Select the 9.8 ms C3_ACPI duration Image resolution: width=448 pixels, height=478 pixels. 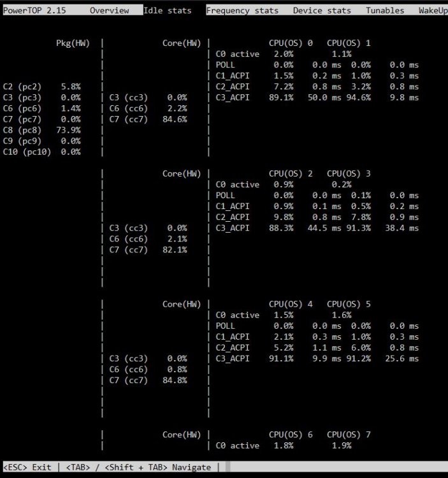point(404,98)
